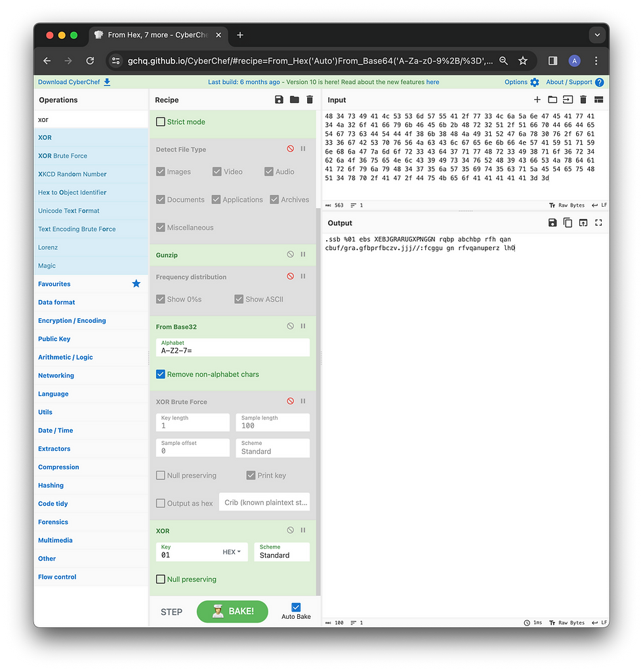Save the recipe with the disk icon

point(279,100)
